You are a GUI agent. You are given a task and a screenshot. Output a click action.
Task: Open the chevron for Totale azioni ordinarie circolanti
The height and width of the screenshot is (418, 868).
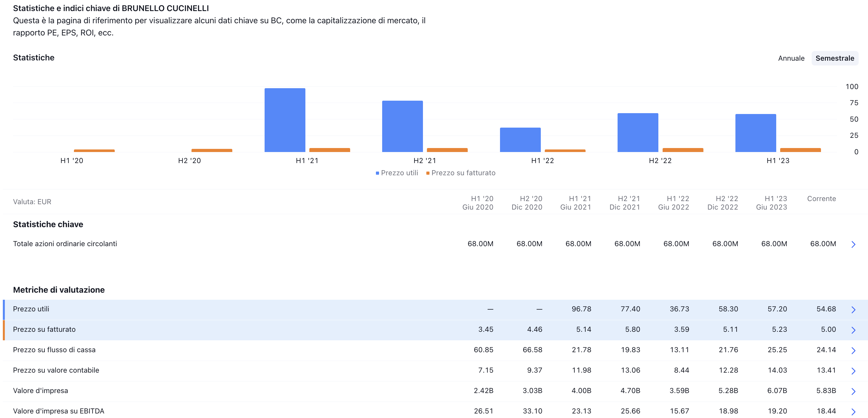853,244
